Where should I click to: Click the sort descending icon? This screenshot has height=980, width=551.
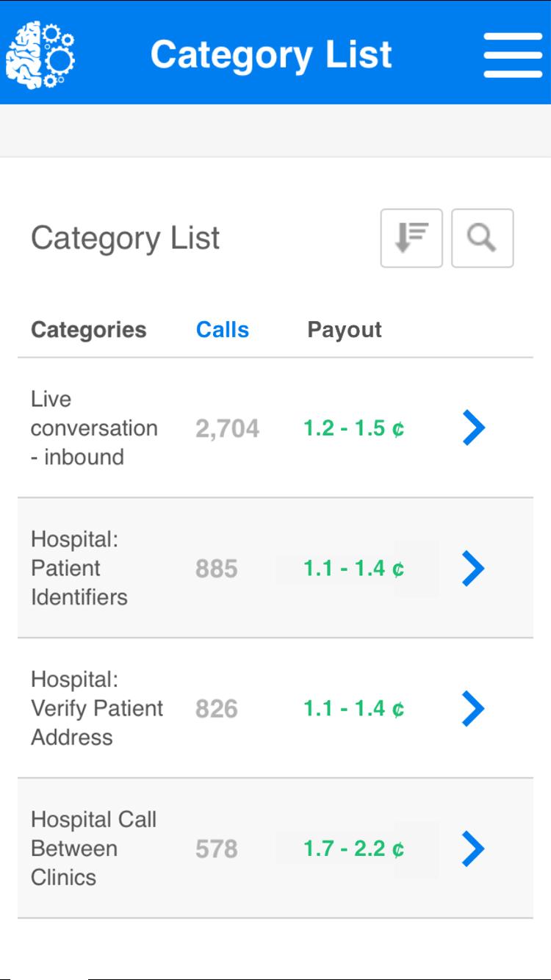(411, 238)
